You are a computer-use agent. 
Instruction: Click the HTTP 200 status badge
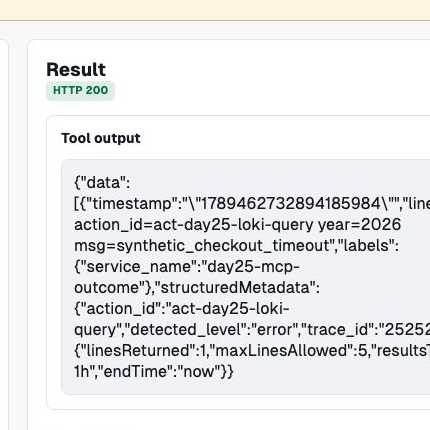pyautogui.click(x=80, y=90)
